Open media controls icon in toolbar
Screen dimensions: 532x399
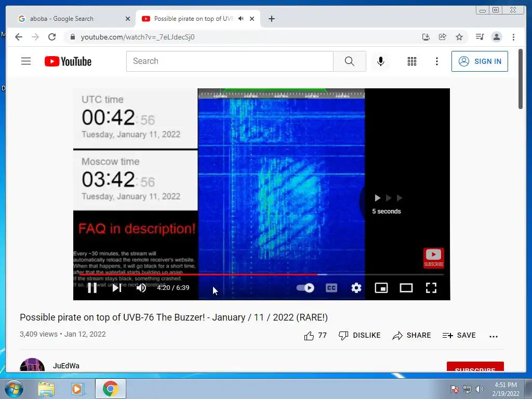(x=480, y=37)
